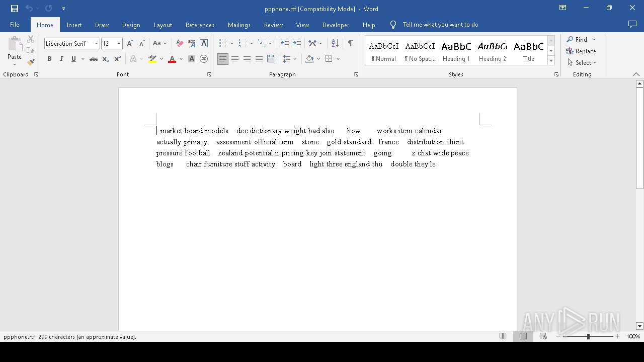Viewport: 644px width, 362px height.
Task: Open Font dialog launcher
Action: tap(209, 74)
